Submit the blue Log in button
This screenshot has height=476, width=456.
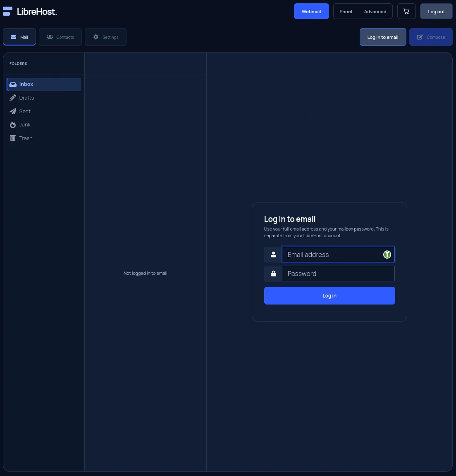click(329, 296)
